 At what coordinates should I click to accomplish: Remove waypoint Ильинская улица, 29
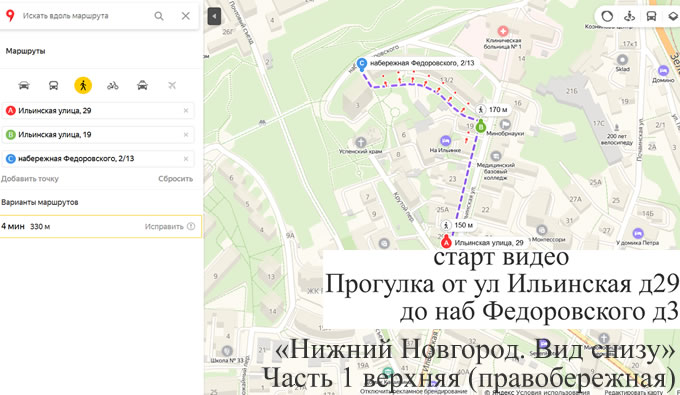coord(186,111)
